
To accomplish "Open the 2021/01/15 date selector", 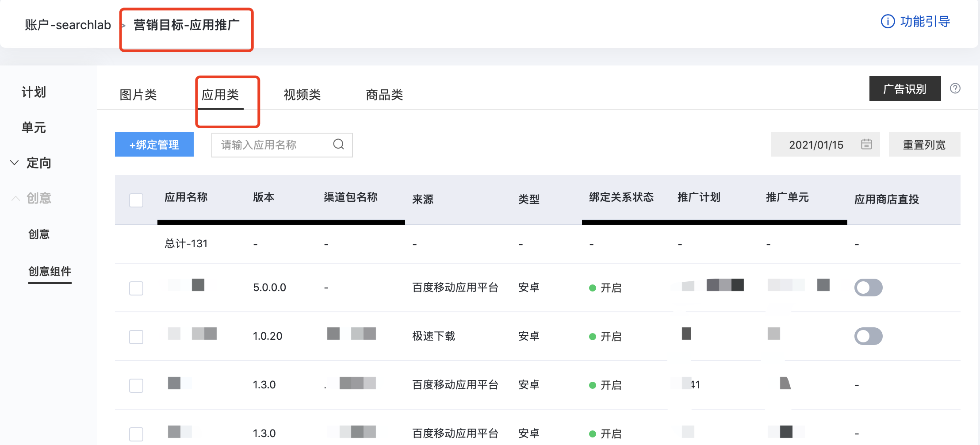I will 816,145.
